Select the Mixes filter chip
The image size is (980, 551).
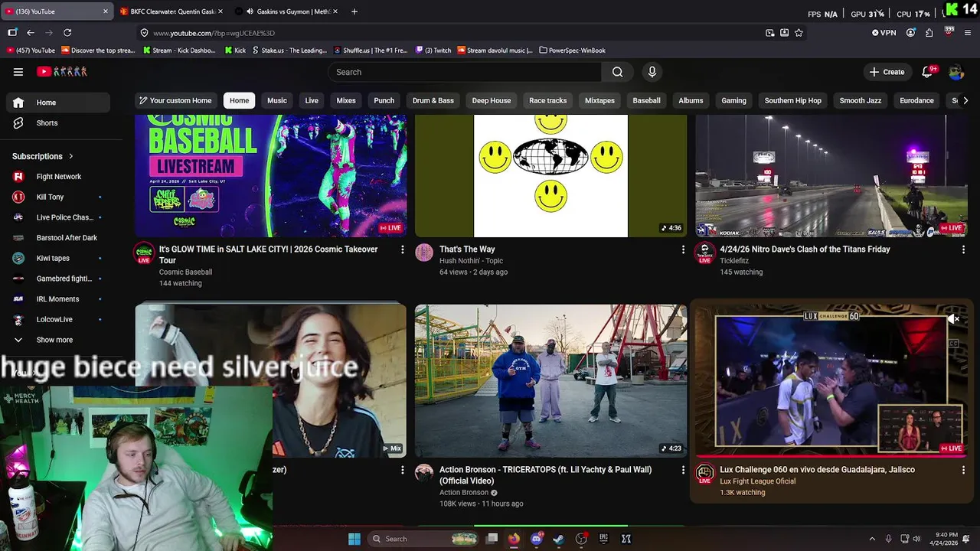pyautogui.click(x=346, y=100)
